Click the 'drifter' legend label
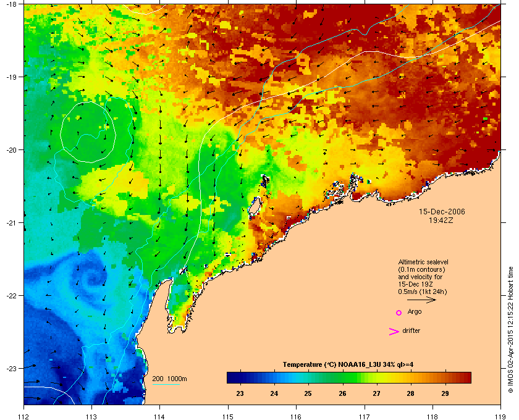 411,330
